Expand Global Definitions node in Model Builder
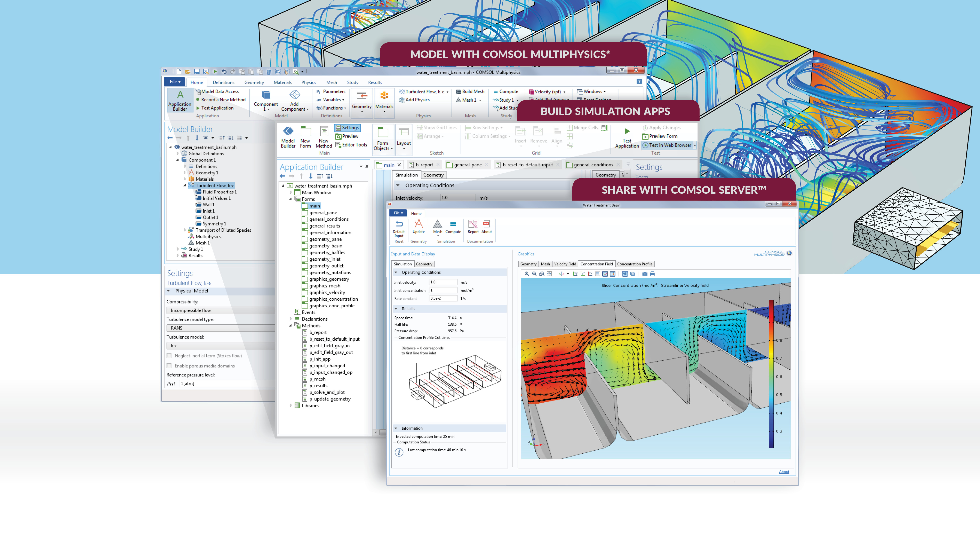Viewport: 980px width, 554px height. 178,154
